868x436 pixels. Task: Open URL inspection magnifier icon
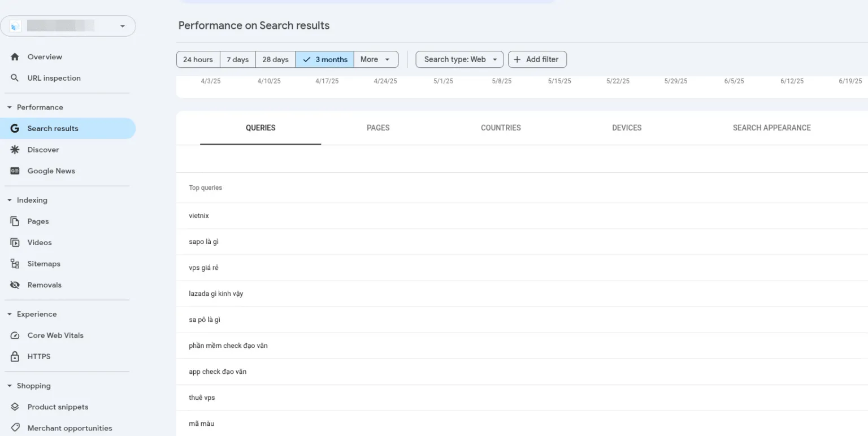coord(15,78)
